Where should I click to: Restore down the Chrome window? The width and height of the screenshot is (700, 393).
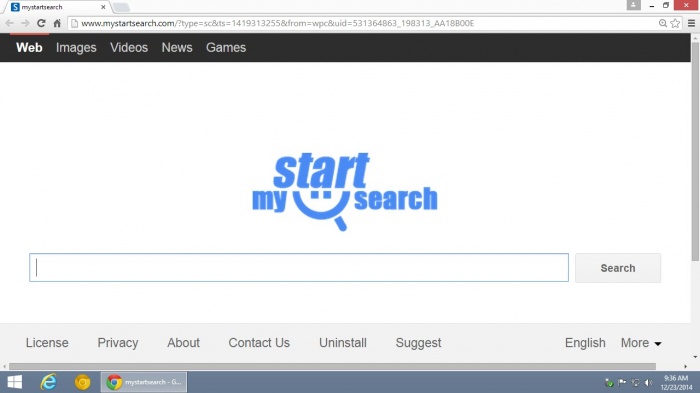coord(666,5)
